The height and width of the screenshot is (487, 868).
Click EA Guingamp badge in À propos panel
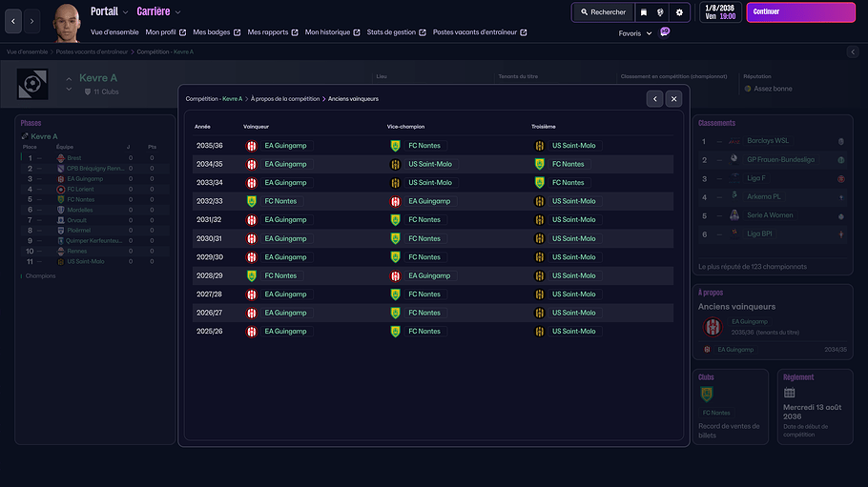[713, 327]
